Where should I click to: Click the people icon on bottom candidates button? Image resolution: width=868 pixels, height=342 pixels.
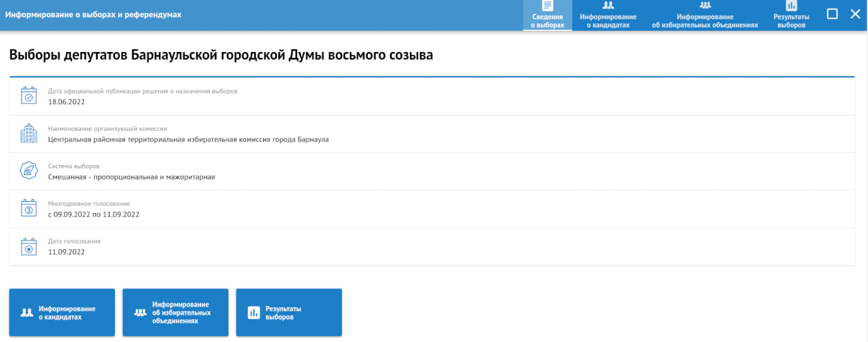27,313
